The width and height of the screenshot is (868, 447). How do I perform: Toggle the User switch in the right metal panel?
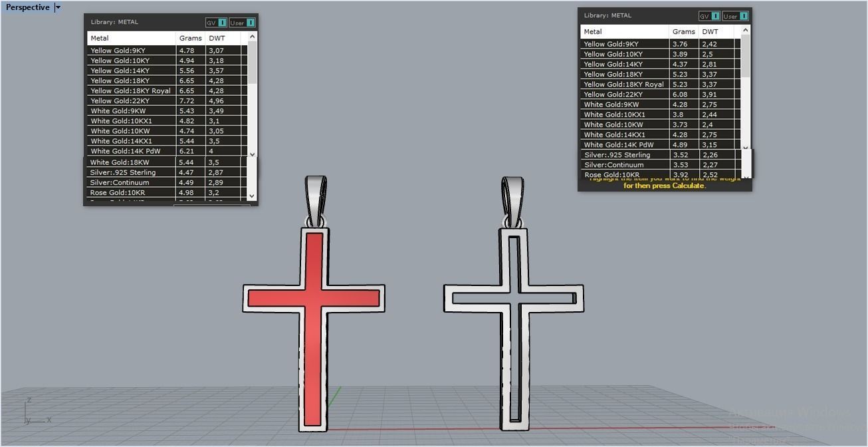(736, 16)
